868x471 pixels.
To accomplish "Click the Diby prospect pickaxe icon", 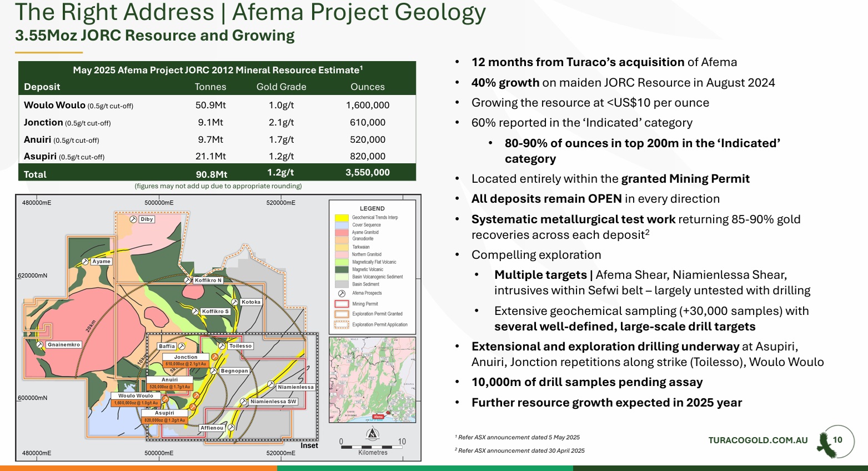I will 133,219.
